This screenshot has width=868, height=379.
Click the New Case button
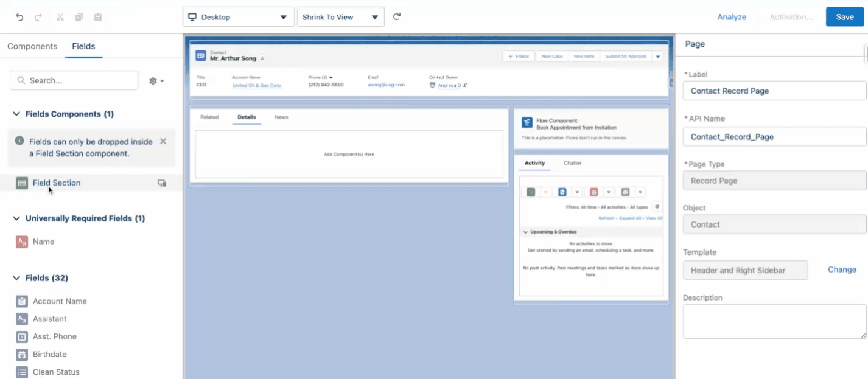(x=552, y=56)
